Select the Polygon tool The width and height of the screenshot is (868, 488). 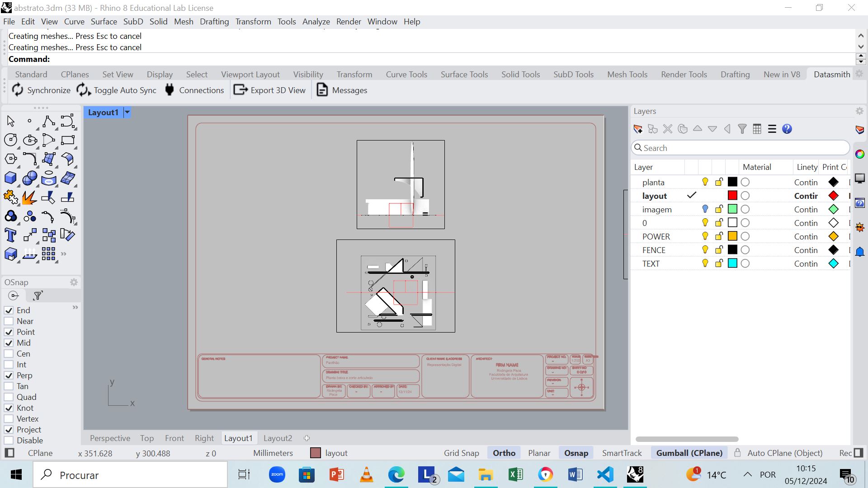(10, 159)
